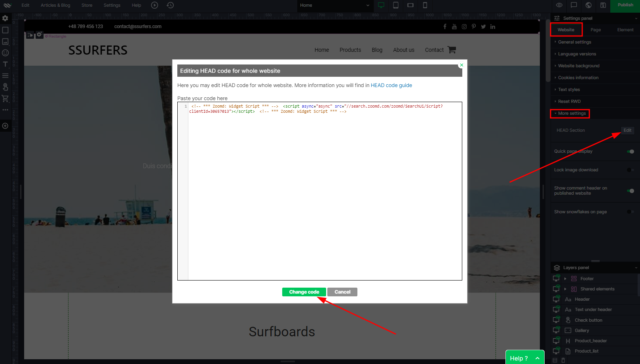Click the layers trash delete icon

click(x=563, y=360)
